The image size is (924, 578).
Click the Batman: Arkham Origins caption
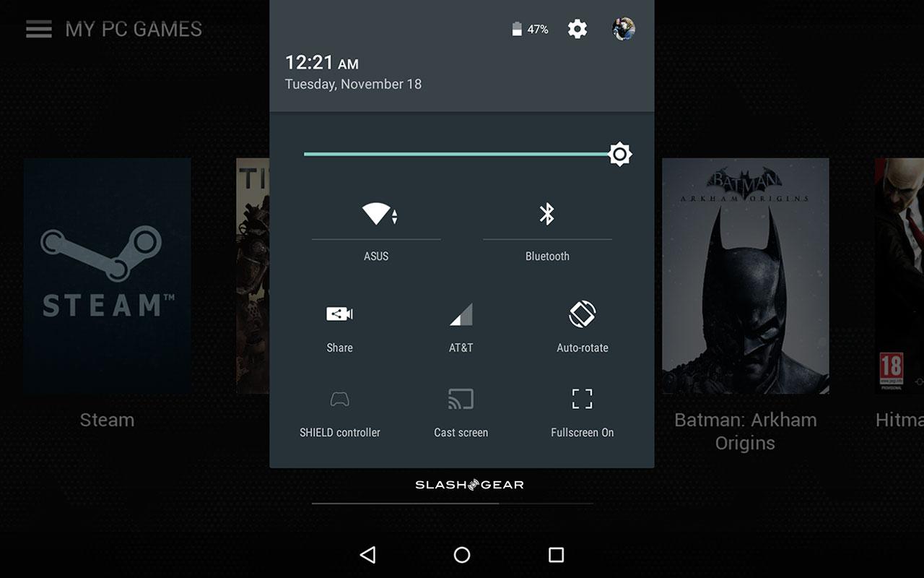coord(746,431)
